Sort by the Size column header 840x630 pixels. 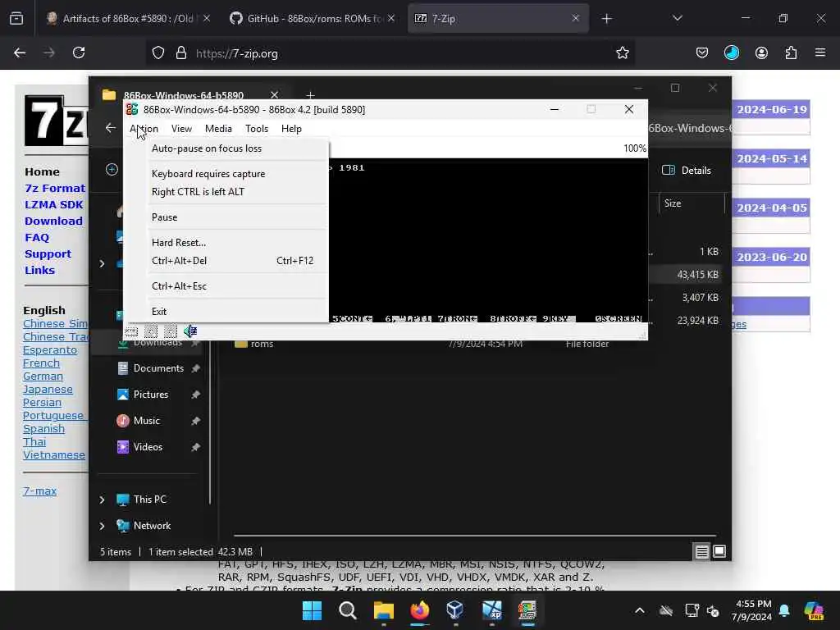point(691,203)
